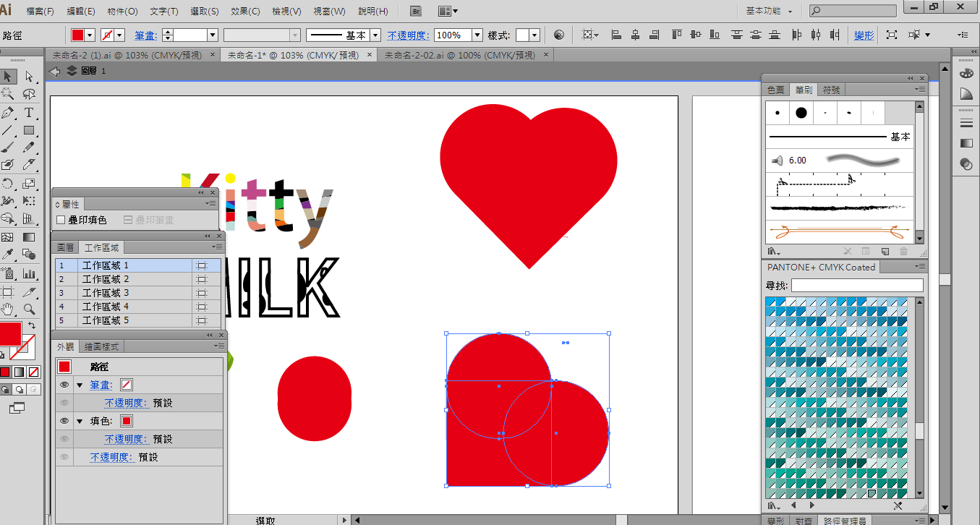This screenshot has height=525, width=980.
Task: Open 物件(O) menu
Action: 122,12
